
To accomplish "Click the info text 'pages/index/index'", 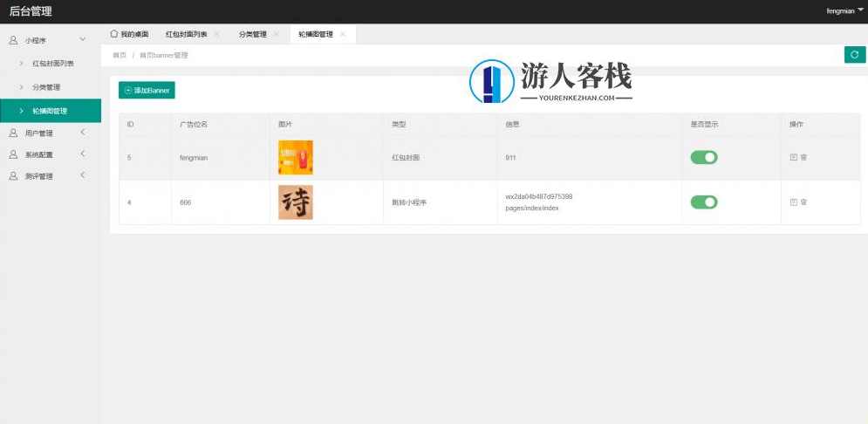I will click(x=532, y=209).
